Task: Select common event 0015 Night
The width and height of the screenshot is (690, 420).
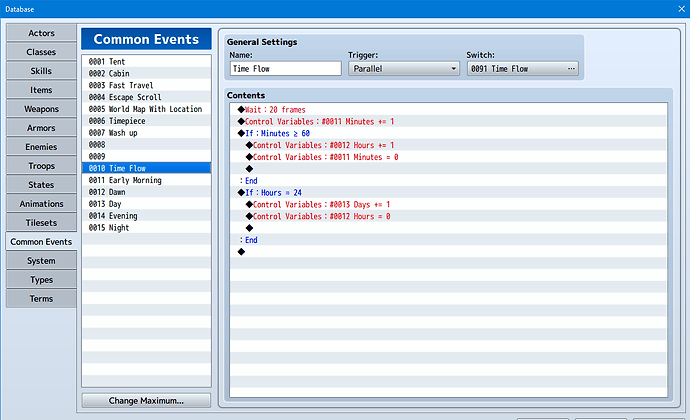Action: (146, 228)
